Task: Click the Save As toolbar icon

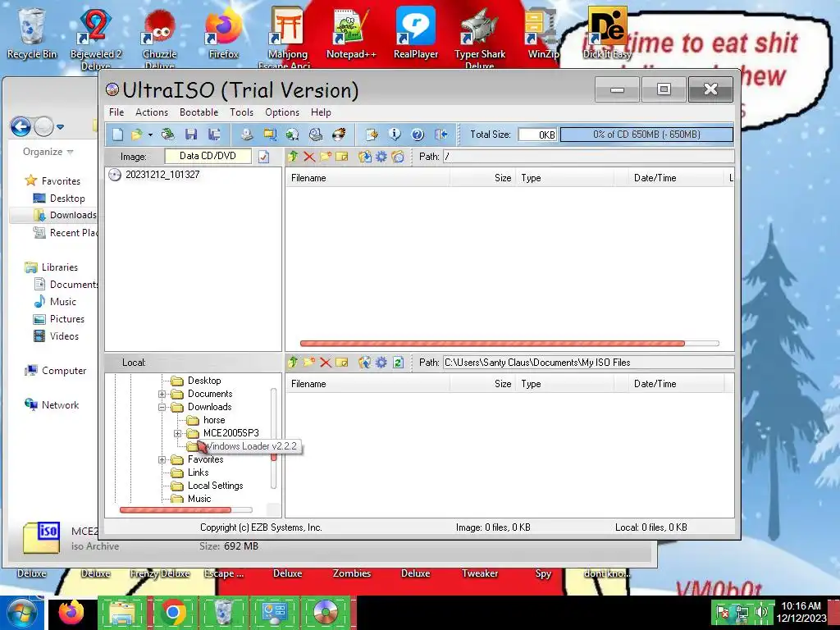Action: (215, 135)
